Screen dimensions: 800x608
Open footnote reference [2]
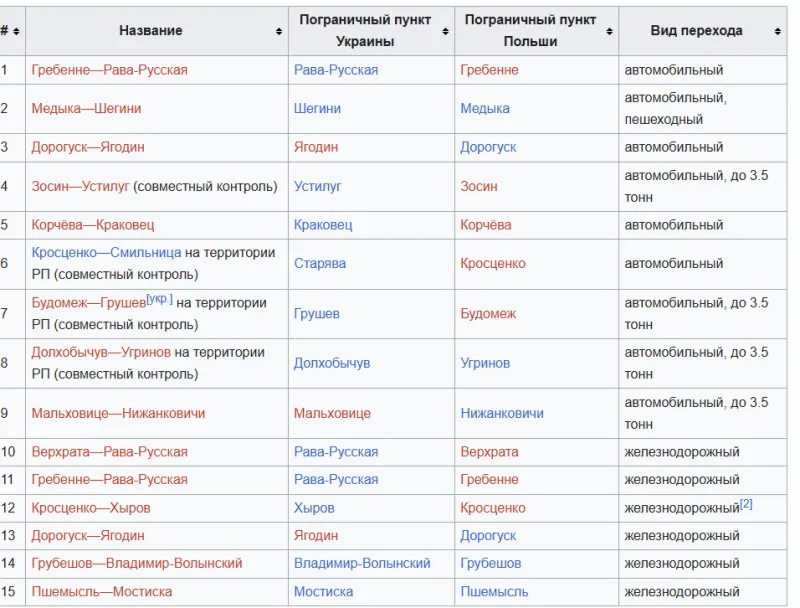tap(746, 504)
